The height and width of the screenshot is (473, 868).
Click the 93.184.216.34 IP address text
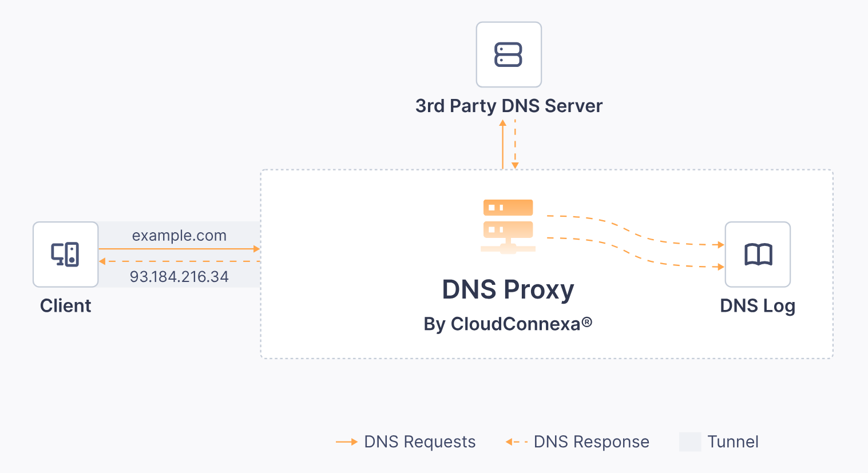coord(179,277)
